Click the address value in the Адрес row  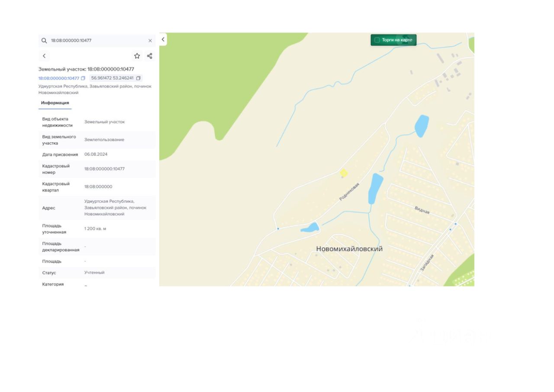116,208
